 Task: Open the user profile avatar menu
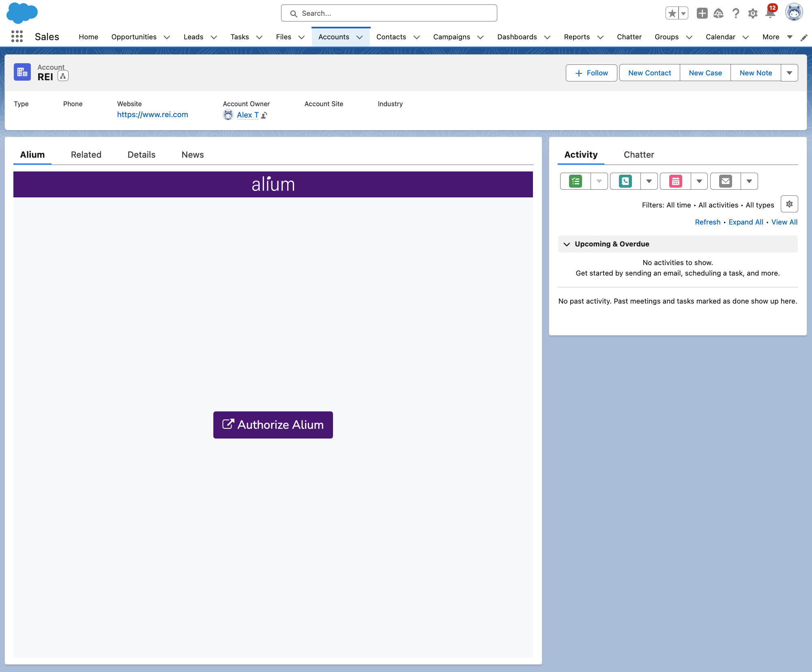click(794, 12)
